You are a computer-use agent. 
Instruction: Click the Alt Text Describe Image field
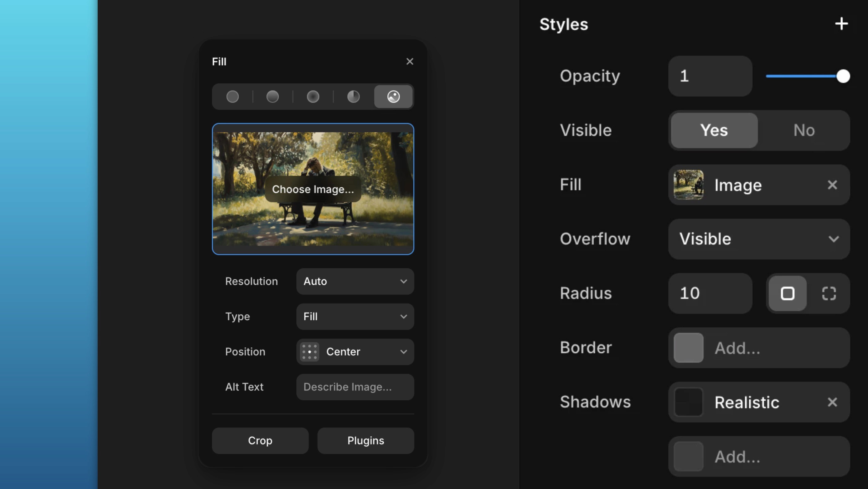pos(355,387)
